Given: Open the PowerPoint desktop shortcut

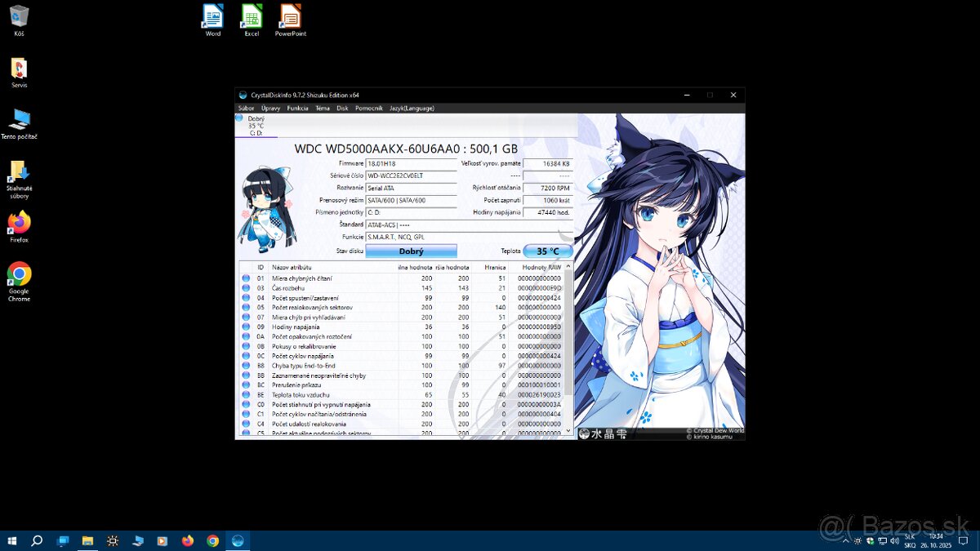Looking at the screenshot, I should pyautogui.click(x=290, y=17).
